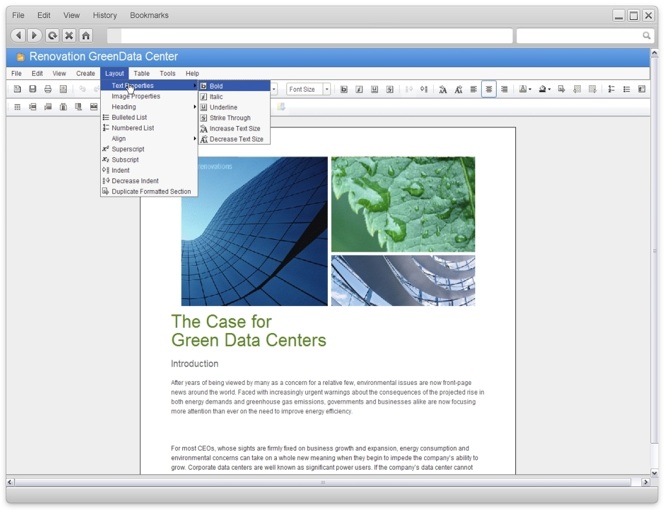Open the editor's Help menu
The height and width of the screenshot is (515, 664).
click(192, 73)
